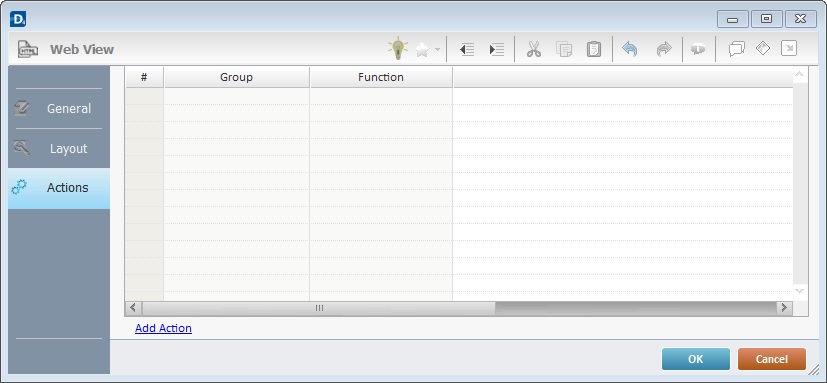Click the star favorites icon
The height and width of the screenshot is (383, 827).
coord(422,50)
